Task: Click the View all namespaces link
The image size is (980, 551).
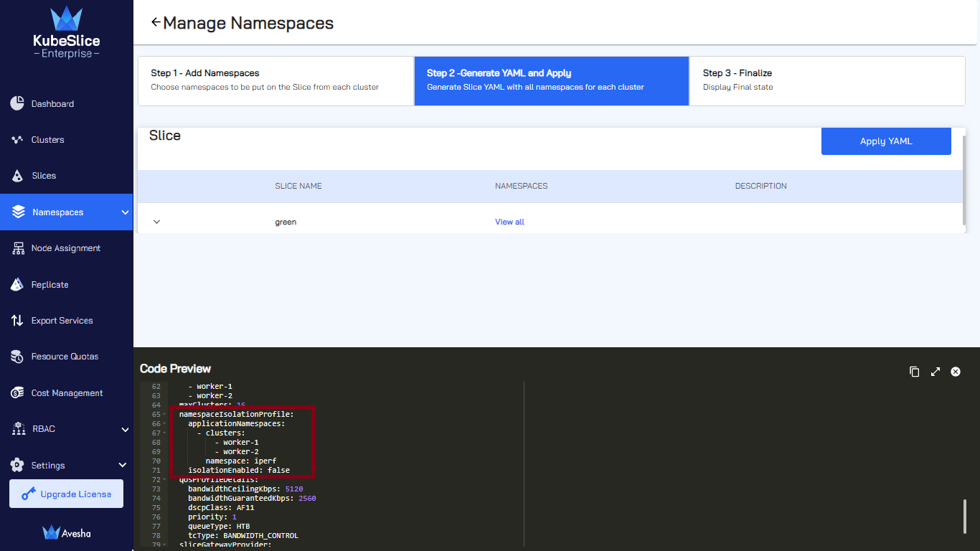Action: pos(509,222)
